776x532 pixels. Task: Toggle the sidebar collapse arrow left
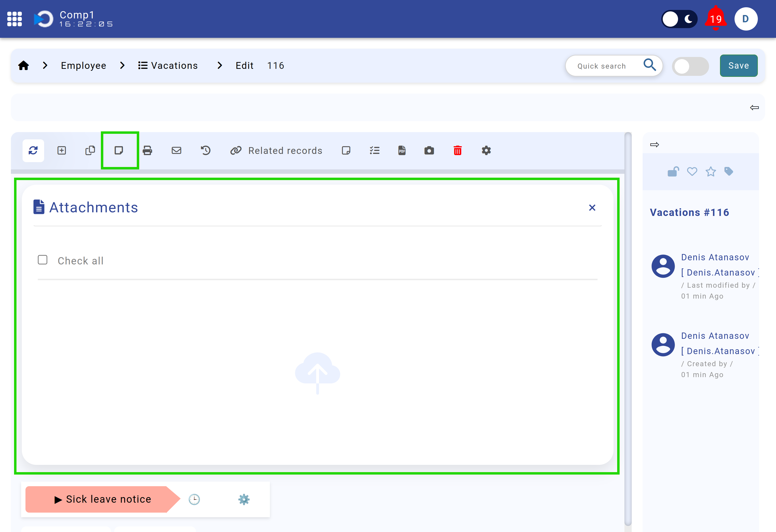tap(755, 108)
